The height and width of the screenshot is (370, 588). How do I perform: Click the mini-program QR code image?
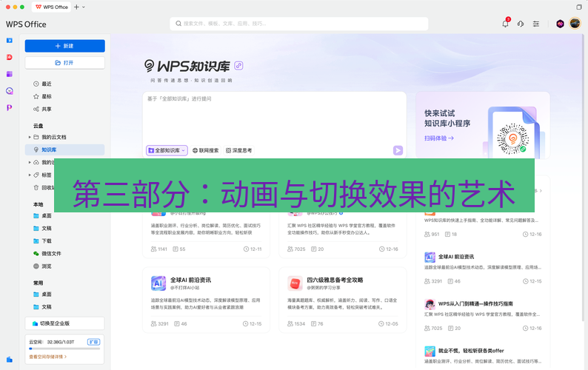pyautogui.click(x=512, y=138)
